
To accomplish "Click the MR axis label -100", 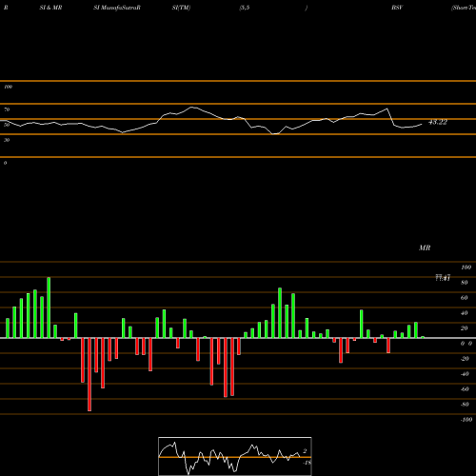I will click(x=466, y=420).
